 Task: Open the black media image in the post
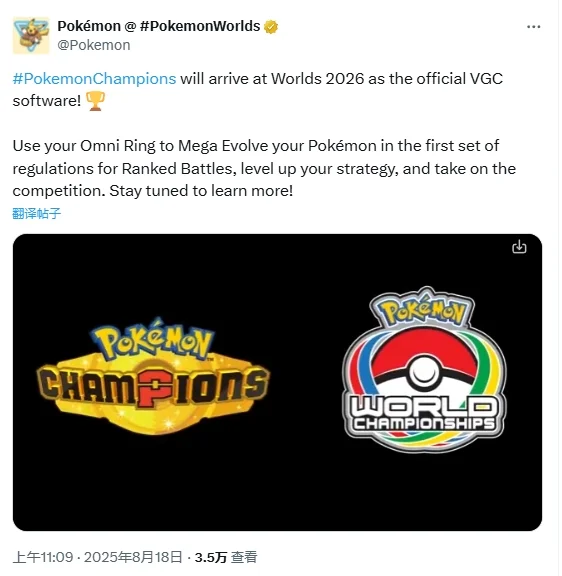tap(277, 382)
